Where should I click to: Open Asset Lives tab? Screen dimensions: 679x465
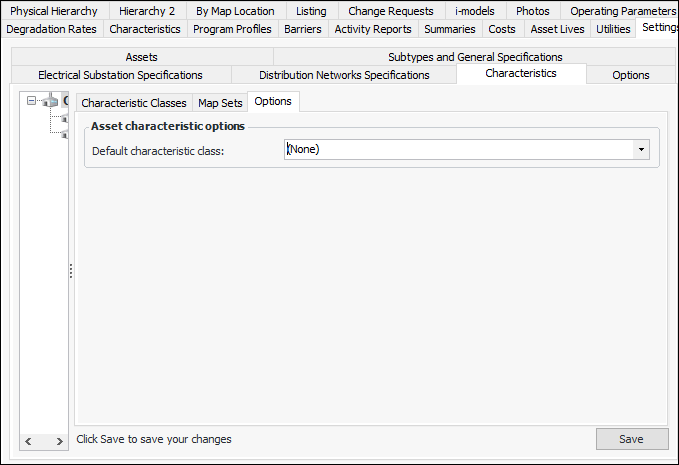pyautogui.click(x=558, y=29)
